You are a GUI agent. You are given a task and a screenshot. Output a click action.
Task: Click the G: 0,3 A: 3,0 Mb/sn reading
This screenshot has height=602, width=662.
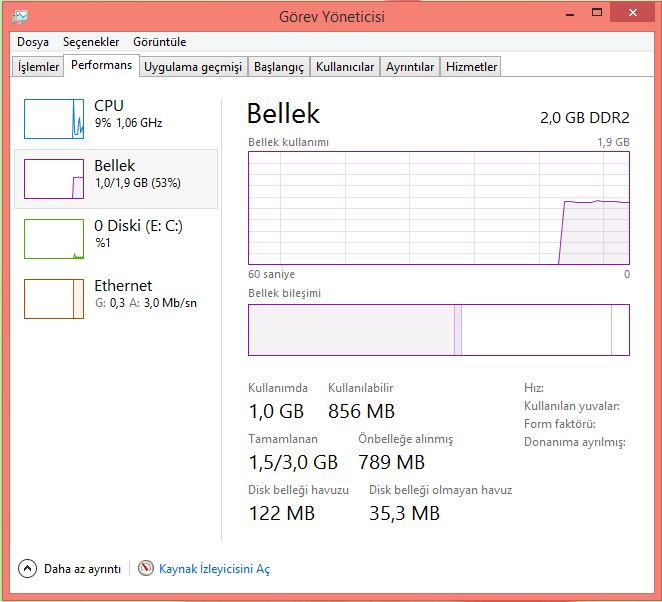pos(146,303)
